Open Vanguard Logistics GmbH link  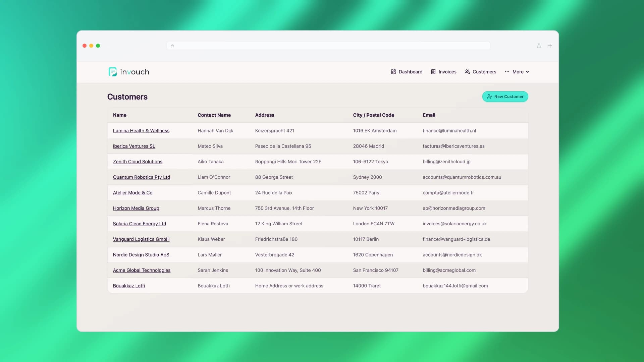tap(141, 239)
